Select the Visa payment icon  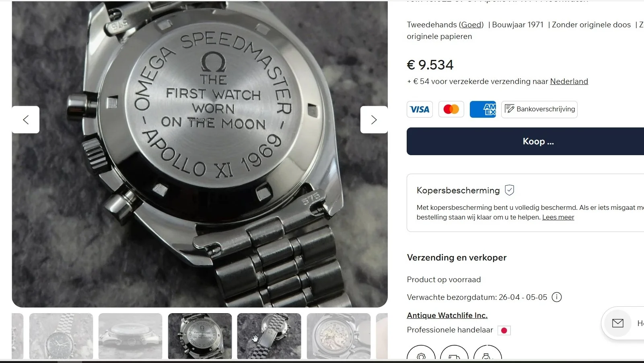[420, 109]
